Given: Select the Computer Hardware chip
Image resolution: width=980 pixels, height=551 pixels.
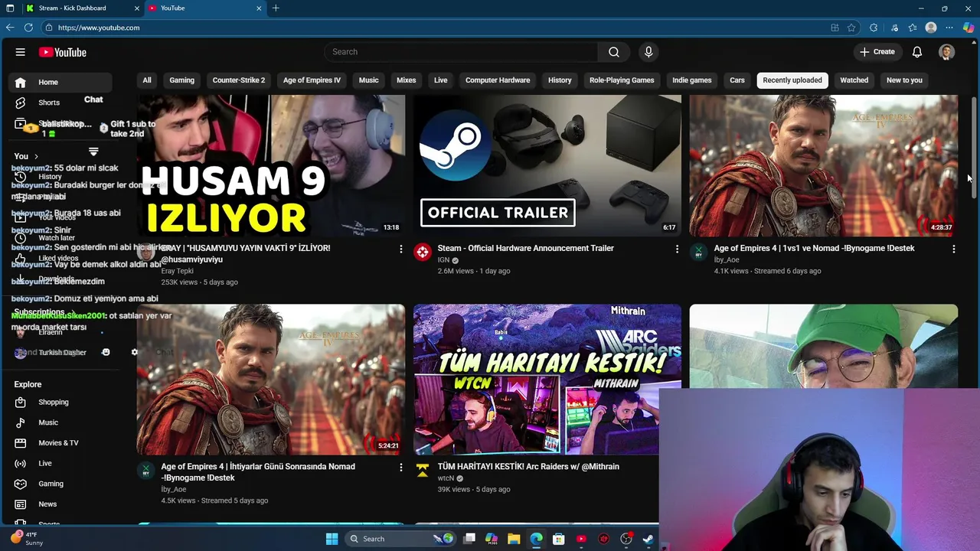Looking at the screenshot, I should coord(498,80).
